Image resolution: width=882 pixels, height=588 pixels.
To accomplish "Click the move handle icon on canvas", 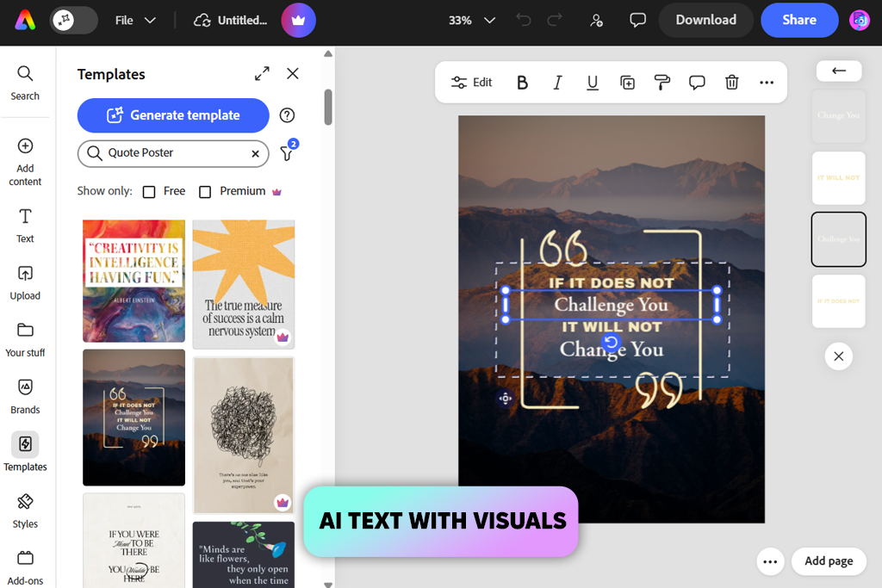I will [505, 399].
